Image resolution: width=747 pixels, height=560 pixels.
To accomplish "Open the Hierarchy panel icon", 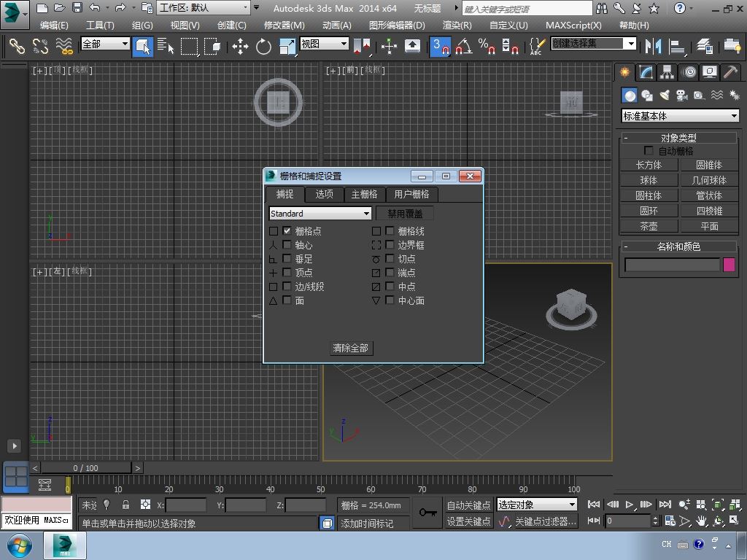I will click(667, 72).
